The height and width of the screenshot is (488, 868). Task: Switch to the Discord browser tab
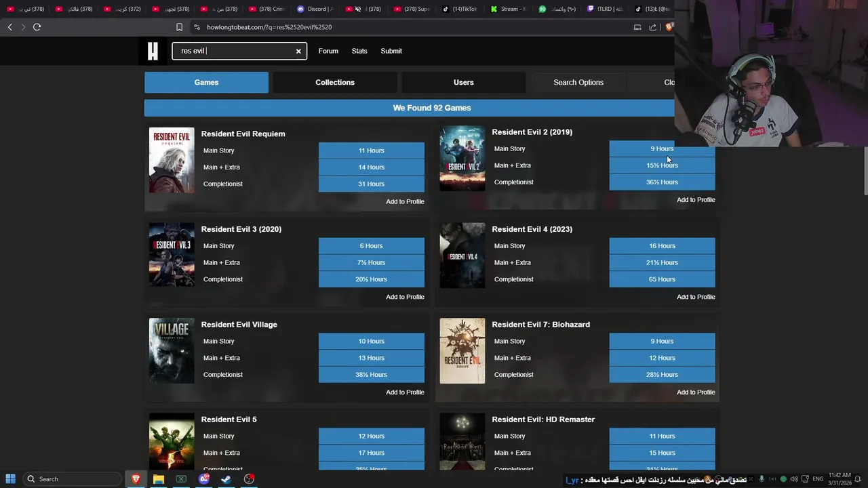tap(316, 9)
